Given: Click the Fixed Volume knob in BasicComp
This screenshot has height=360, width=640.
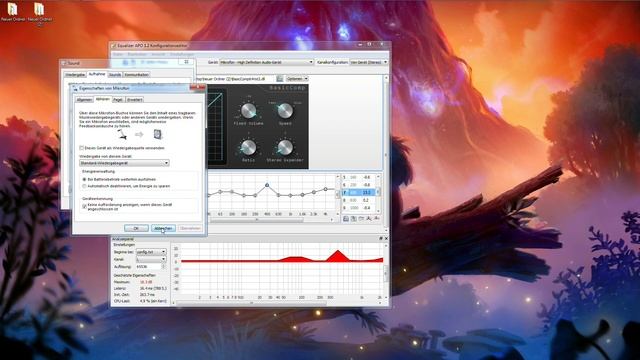Looking at the screenshot, I should coord(248,110).
